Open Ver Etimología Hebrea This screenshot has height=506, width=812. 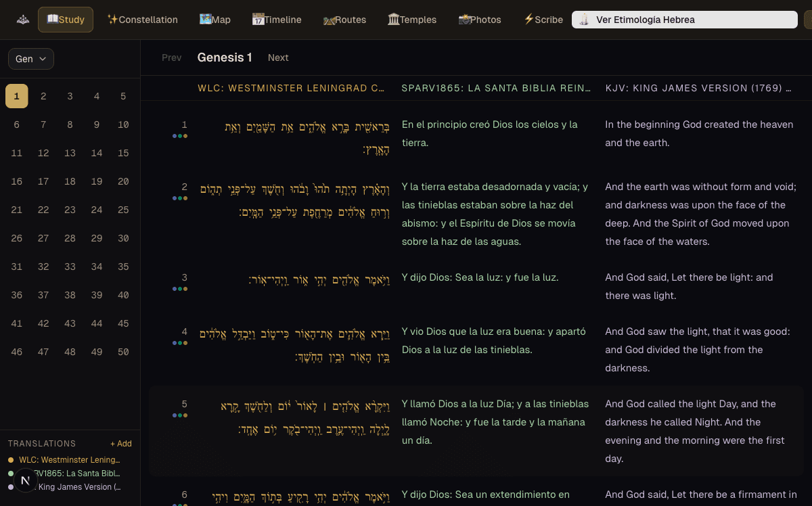[683, 20]
